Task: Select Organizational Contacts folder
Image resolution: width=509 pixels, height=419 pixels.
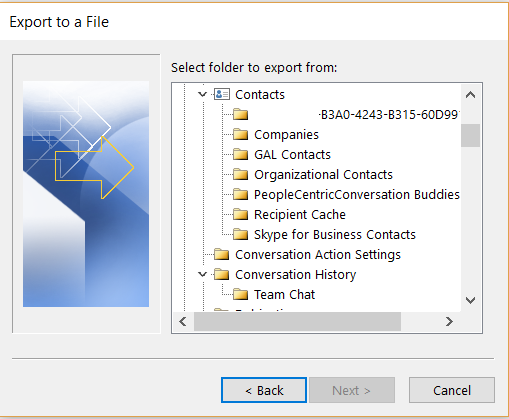Action: click(x=323, y=174)
